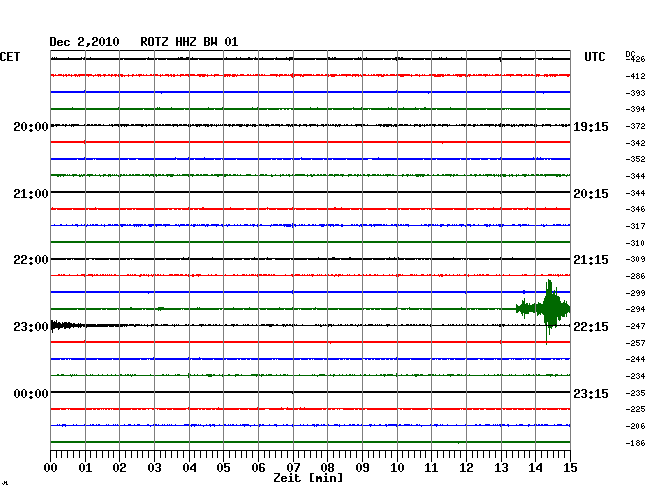Click the station title ROTZ HHZ BW 01
The width and height of the screenshot is (650, 494).
point(189,42)
